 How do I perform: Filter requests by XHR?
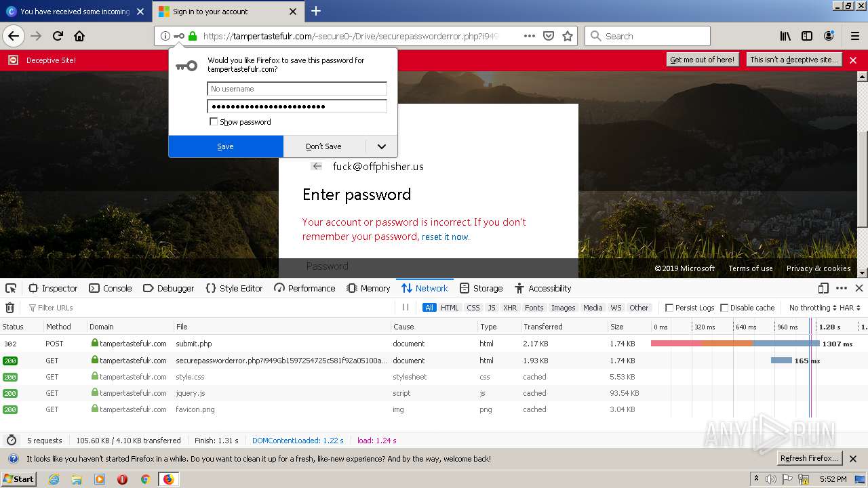(x=510, y=308)
